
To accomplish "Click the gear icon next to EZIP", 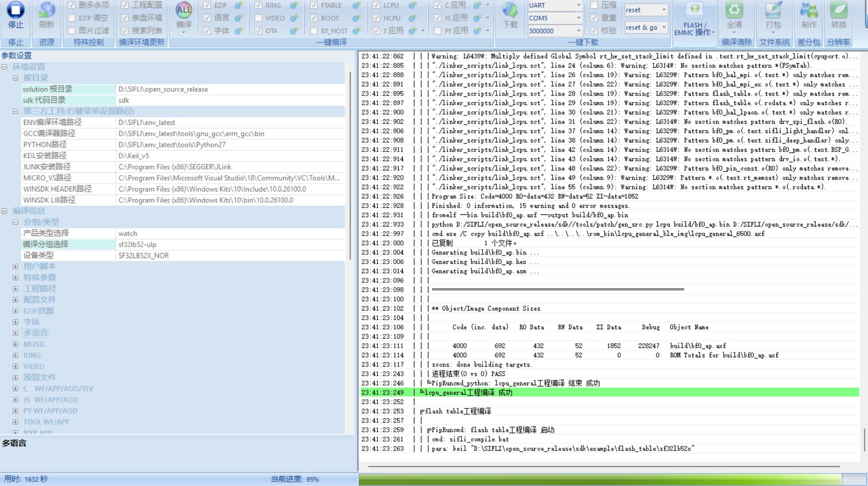I will (x=238, y=5).
